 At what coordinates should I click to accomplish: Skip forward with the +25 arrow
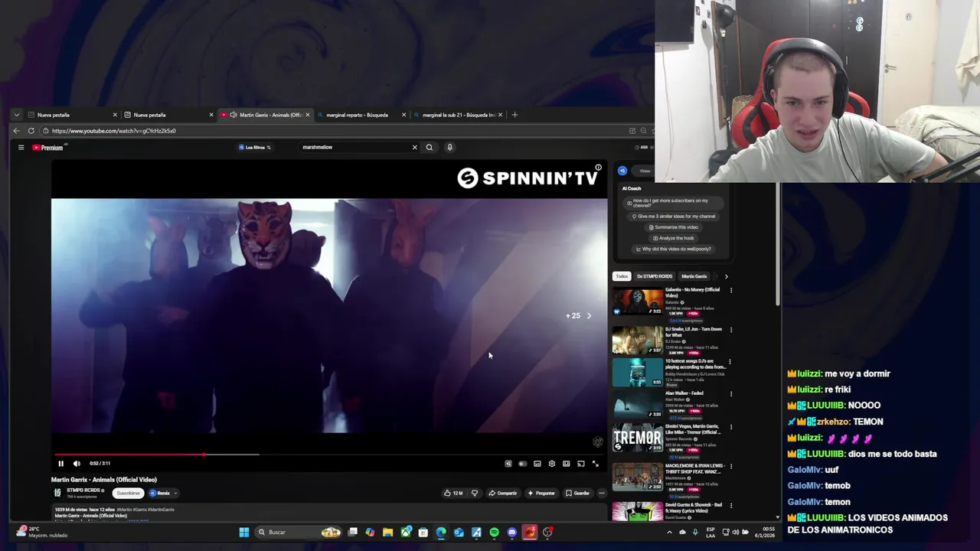[589, 315]
